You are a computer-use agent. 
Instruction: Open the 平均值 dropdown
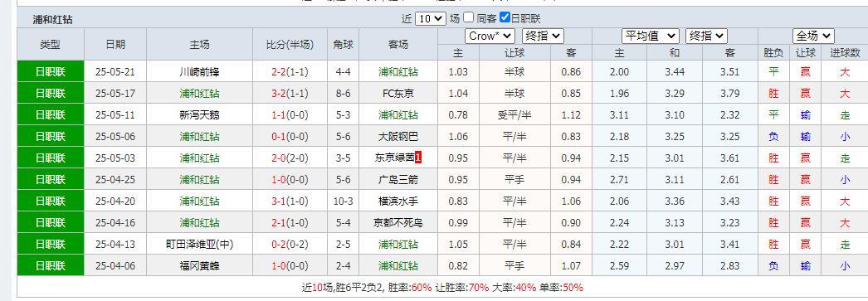(651, 36)
